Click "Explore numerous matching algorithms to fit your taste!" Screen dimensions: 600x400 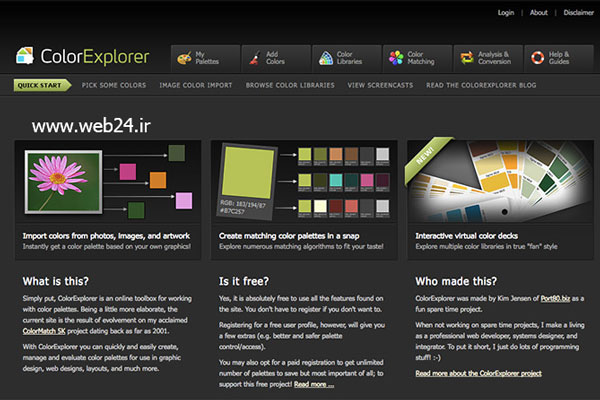click(301, 247)
